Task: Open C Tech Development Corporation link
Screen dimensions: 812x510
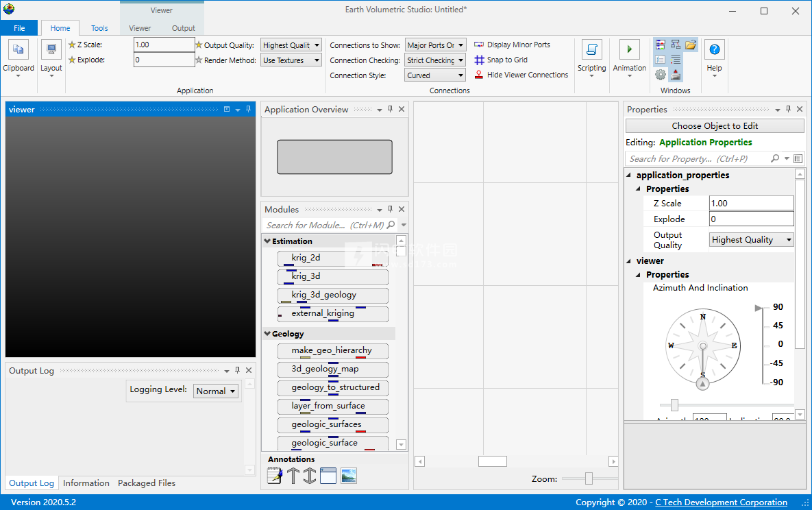Action: (721, 502)
